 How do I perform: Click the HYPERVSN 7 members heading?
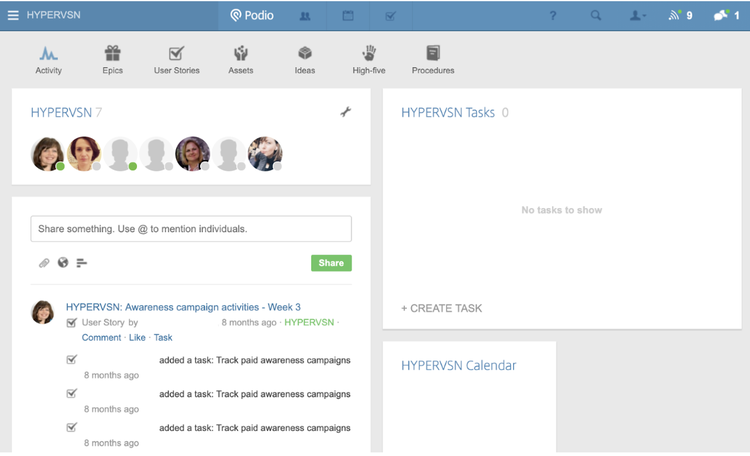(x=66, y=112)
